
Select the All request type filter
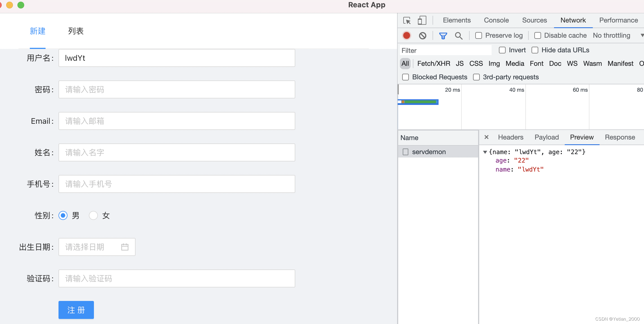coord(405,64)
